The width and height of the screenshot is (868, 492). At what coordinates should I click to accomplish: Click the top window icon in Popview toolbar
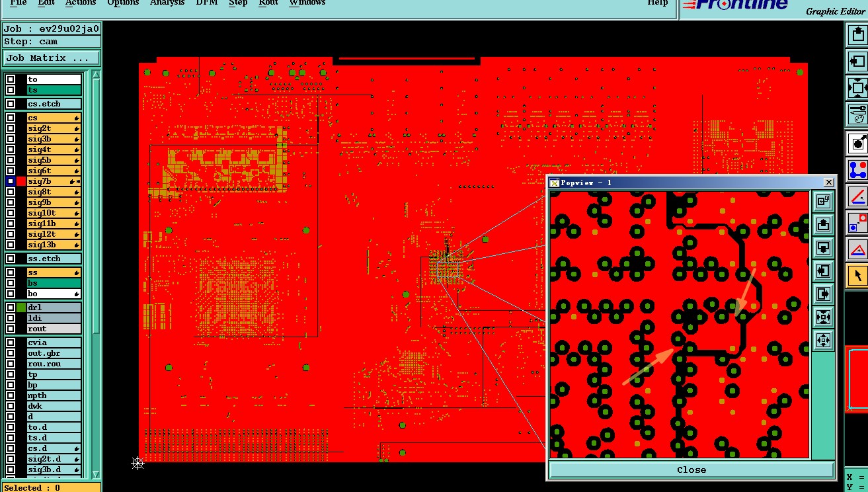(823, 201)
